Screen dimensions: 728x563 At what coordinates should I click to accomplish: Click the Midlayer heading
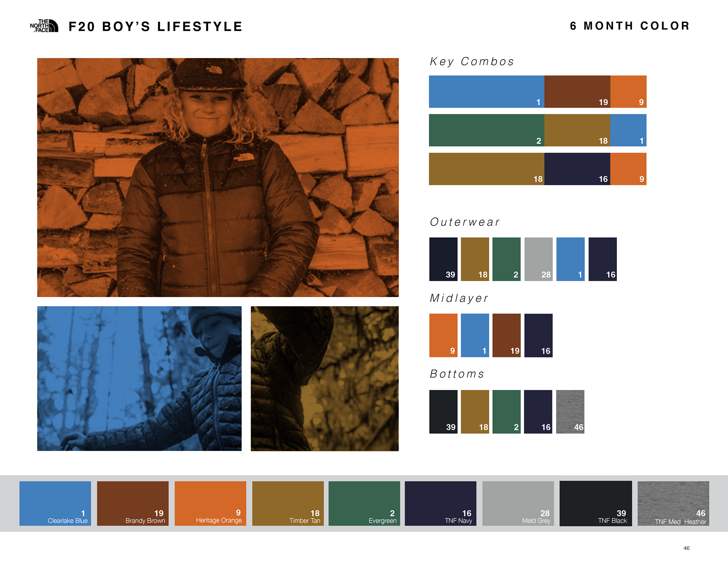(x=459, y=298)
